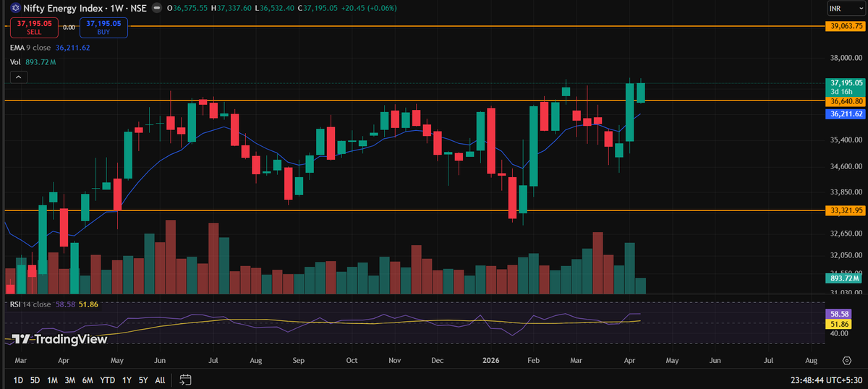Open the Go to date calendar icon

pyautogui.click(x=185, y=380)
